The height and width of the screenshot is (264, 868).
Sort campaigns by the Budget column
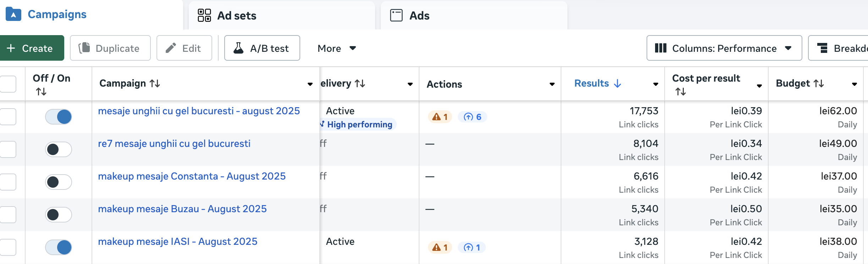818,83
